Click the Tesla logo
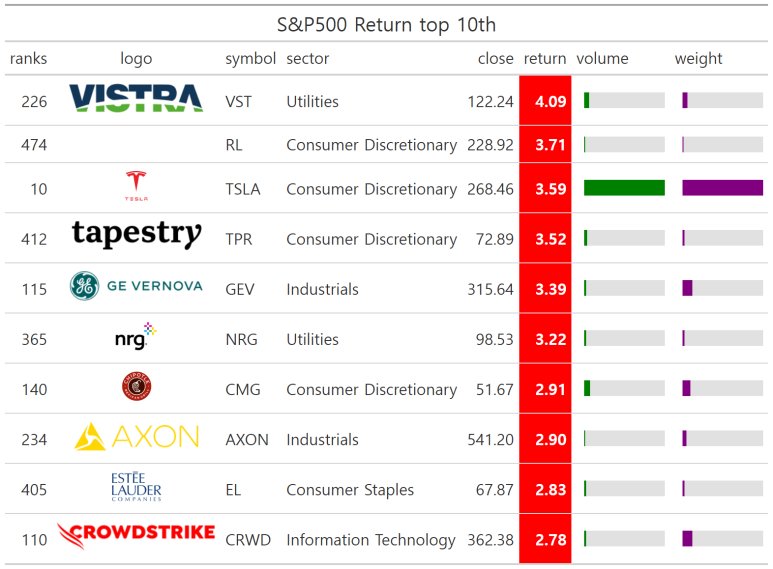Screen dimensions: 773x569 tap(136, 186)
